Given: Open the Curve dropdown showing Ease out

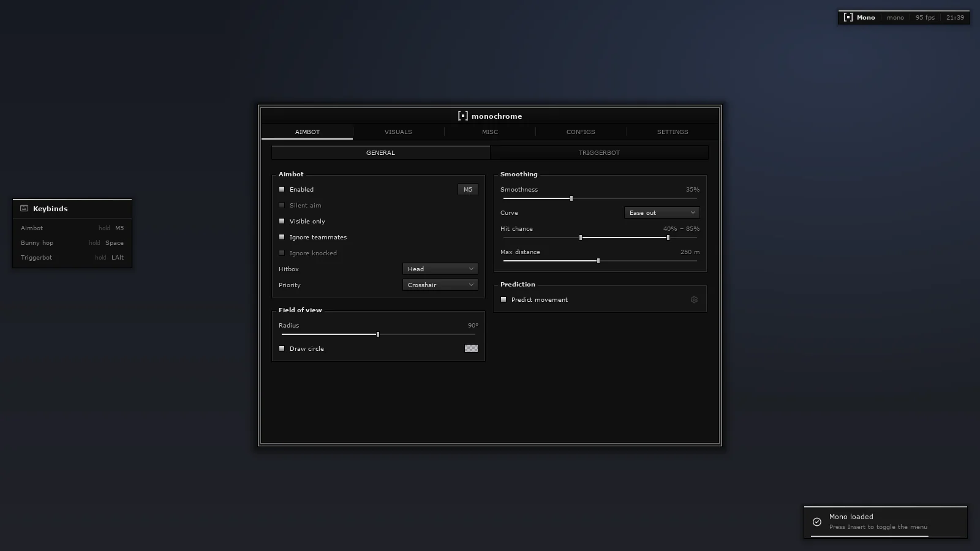Looking at the screenshot, I should click(661, 212).
